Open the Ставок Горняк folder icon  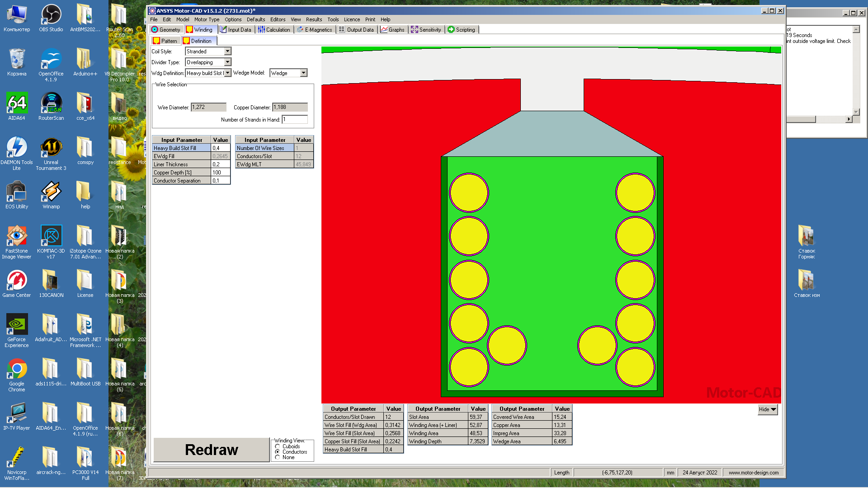click(807, 243)
